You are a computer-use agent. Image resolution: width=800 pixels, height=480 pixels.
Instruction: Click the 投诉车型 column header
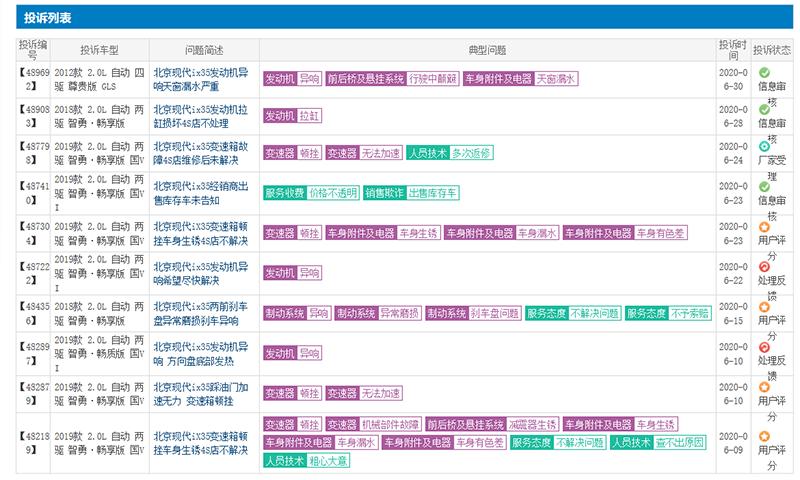click(99, 50)
